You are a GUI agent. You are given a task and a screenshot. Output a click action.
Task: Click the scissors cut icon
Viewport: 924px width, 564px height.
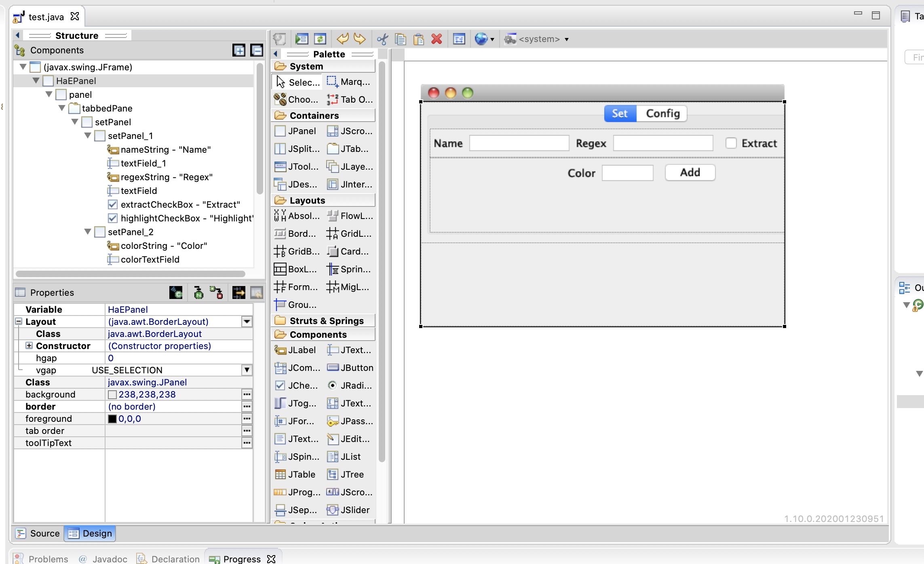pos(382,39)
